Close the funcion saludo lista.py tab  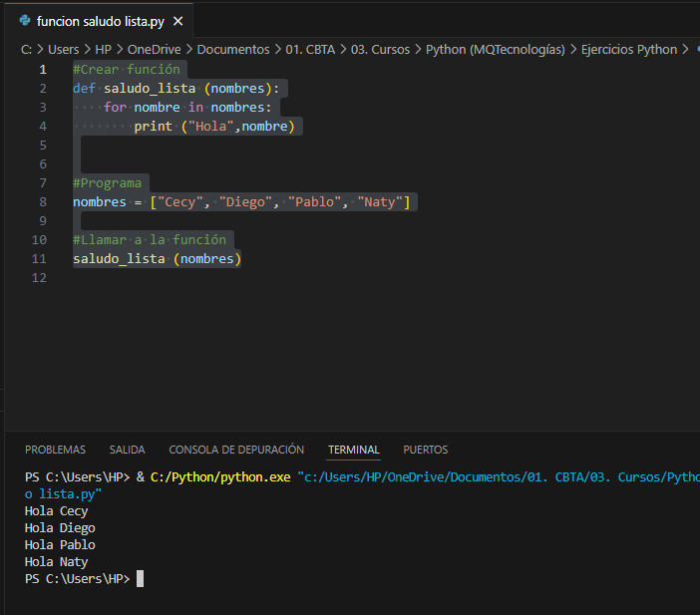click(177, 21)
